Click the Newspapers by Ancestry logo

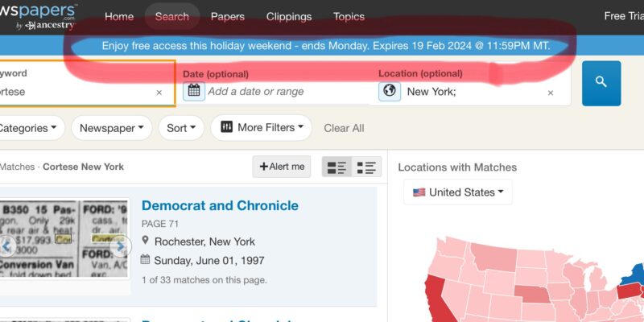pyautogui.click(x=40, y=16)
